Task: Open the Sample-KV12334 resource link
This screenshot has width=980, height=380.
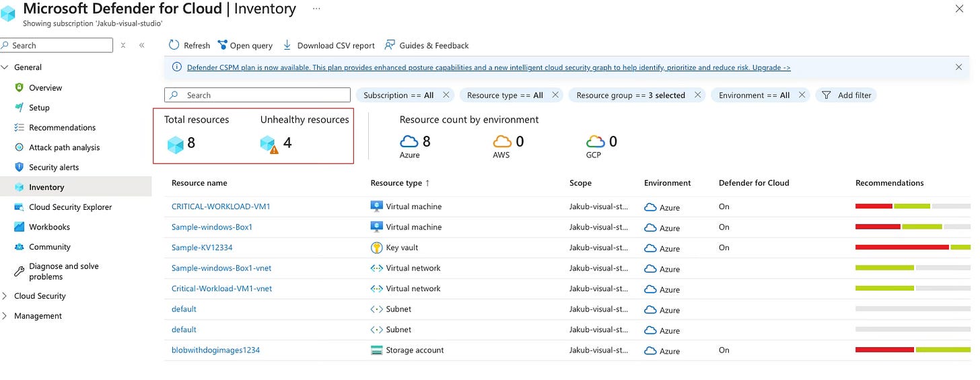Action: coord(202,248)
